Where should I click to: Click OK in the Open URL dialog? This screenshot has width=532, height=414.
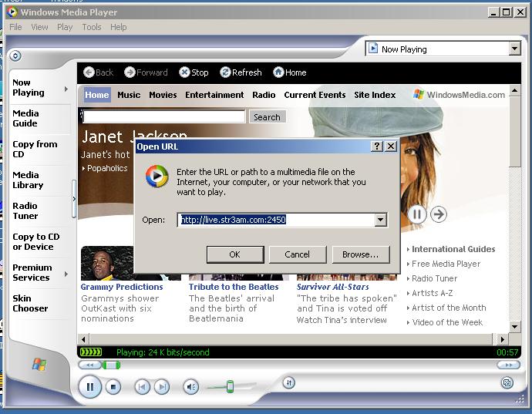(x=235, y=254)
